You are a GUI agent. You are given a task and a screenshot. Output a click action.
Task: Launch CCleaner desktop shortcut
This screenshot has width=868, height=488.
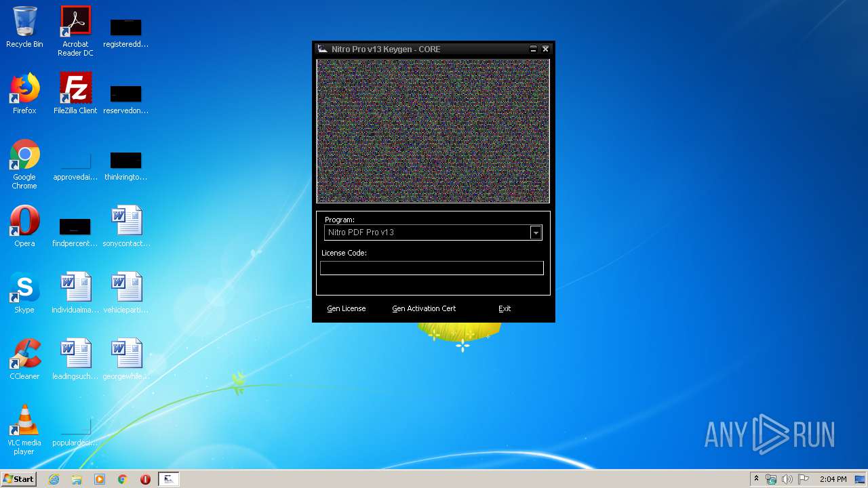point(24,359)
